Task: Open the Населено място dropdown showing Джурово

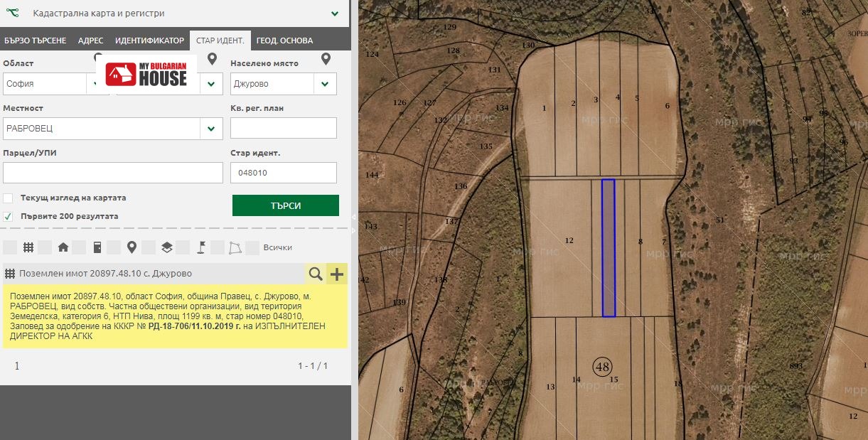Action: 325,84
